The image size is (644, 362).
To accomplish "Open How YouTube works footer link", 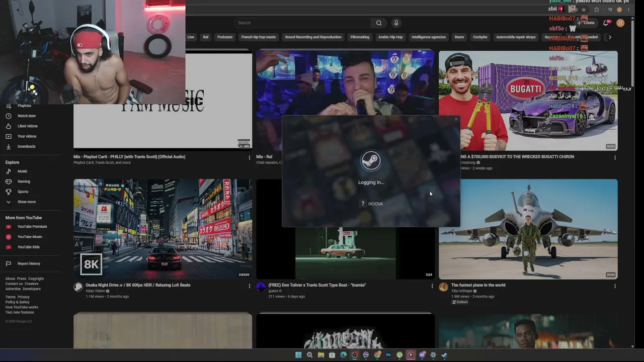I will pyautogui.click(x=22, y=307).
